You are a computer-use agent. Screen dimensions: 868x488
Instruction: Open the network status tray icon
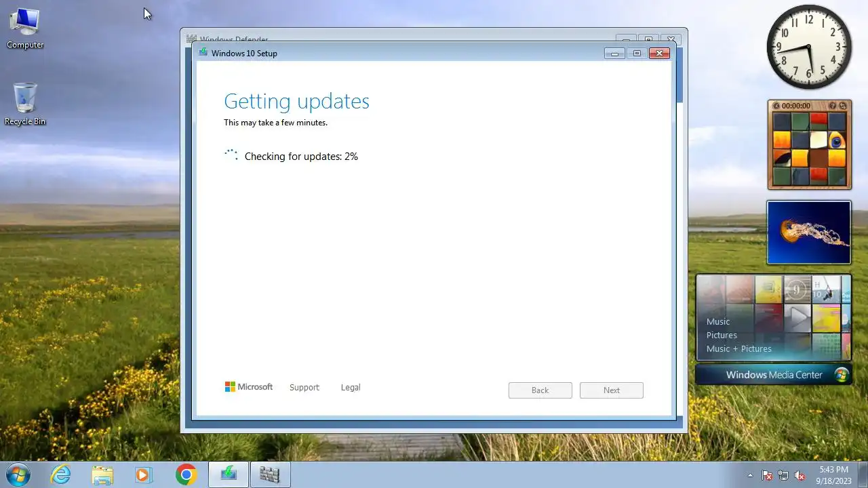tap(783, 475)
